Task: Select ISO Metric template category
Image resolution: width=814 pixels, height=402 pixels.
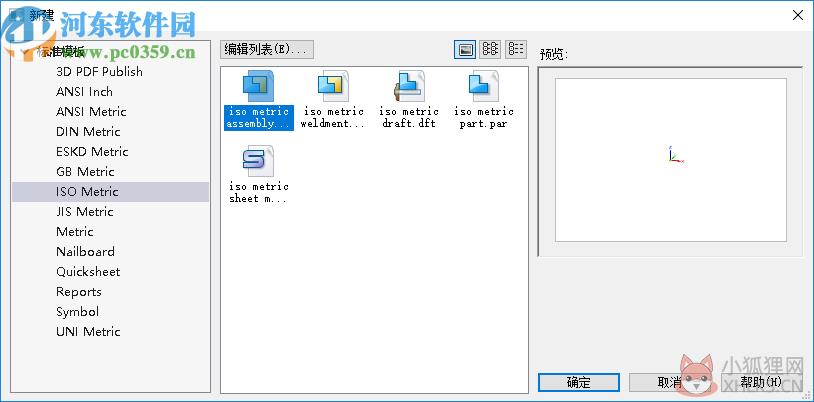Action: 111,192
